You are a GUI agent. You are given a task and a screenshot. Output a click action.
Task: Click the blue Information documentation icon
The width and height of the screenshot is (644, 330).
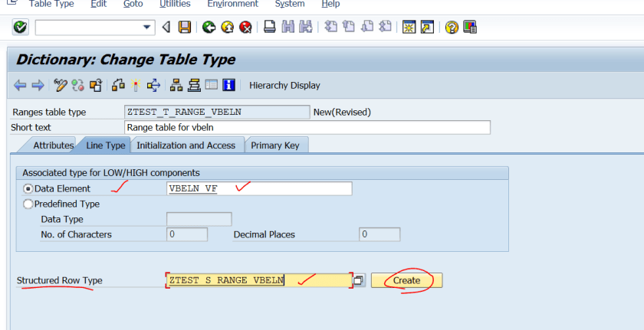click(x=228, y=85)
